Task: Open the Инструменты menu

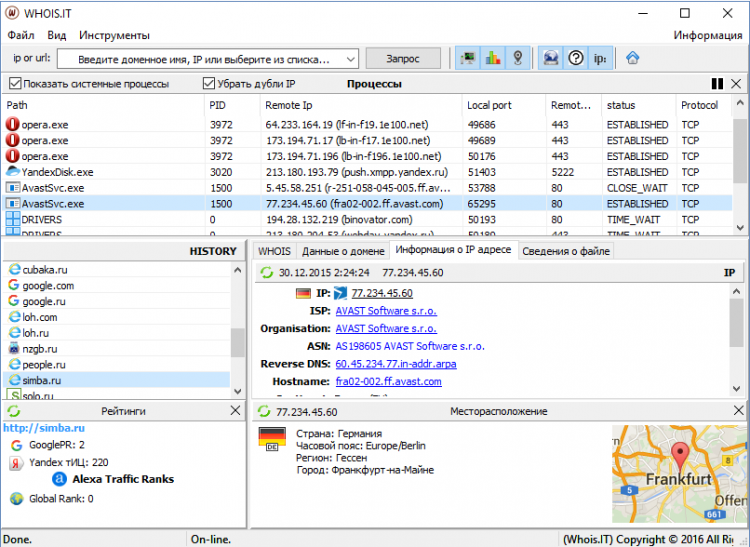Action: [114, 35]
